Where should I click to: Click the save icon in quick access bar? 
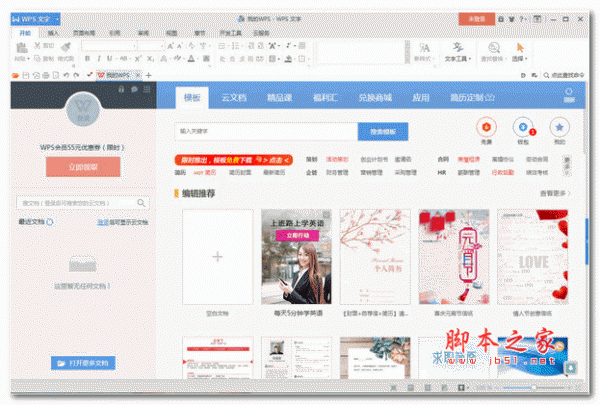tap(26, 75)
